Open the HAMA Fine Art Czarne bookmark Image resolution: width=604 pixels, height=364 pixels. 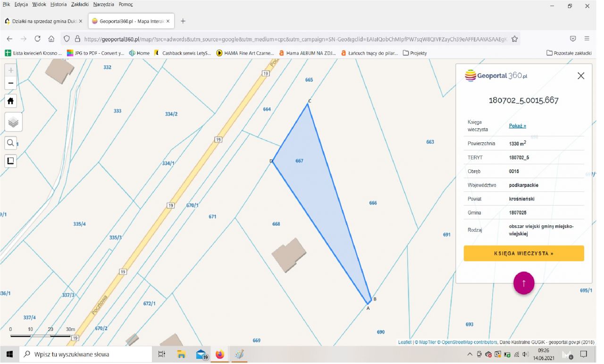[245, 53]
